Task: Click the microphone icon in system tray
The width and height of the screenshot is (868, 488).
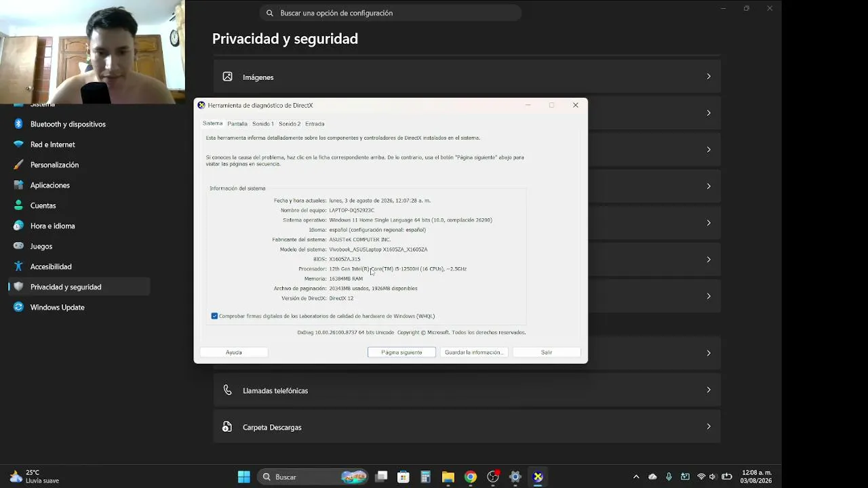Action: pyautogui.click(x=669, y=476)
